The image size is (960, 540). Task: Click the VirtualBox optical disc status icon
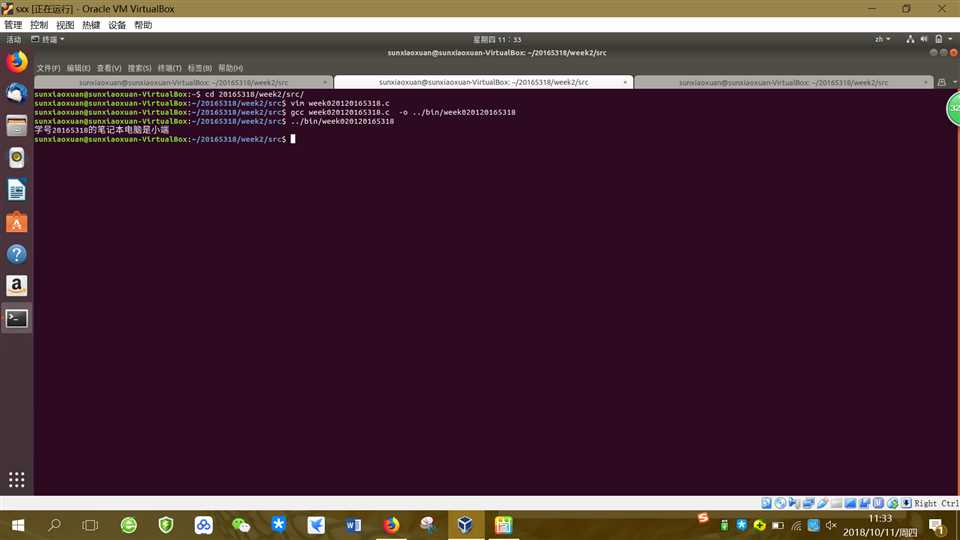780,503
